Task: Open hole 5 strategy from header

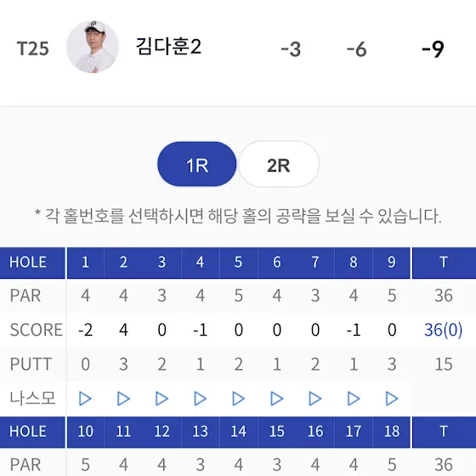Action: point(238,263)
